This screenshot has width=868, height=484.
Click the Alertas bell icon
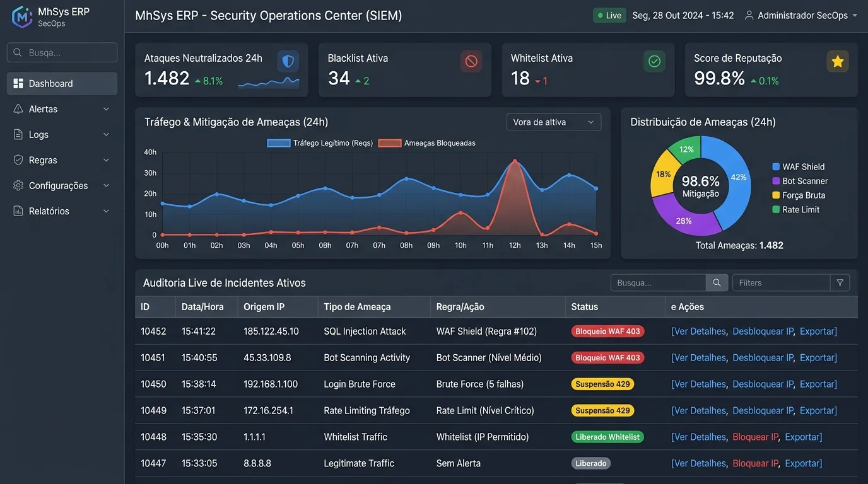coord(18,109)
